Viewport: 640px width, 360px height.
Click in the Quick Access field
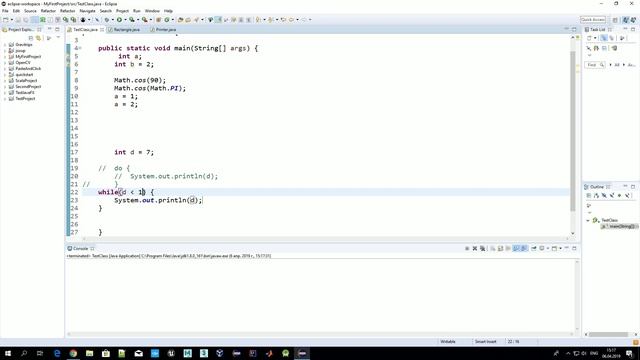[593, 20]
